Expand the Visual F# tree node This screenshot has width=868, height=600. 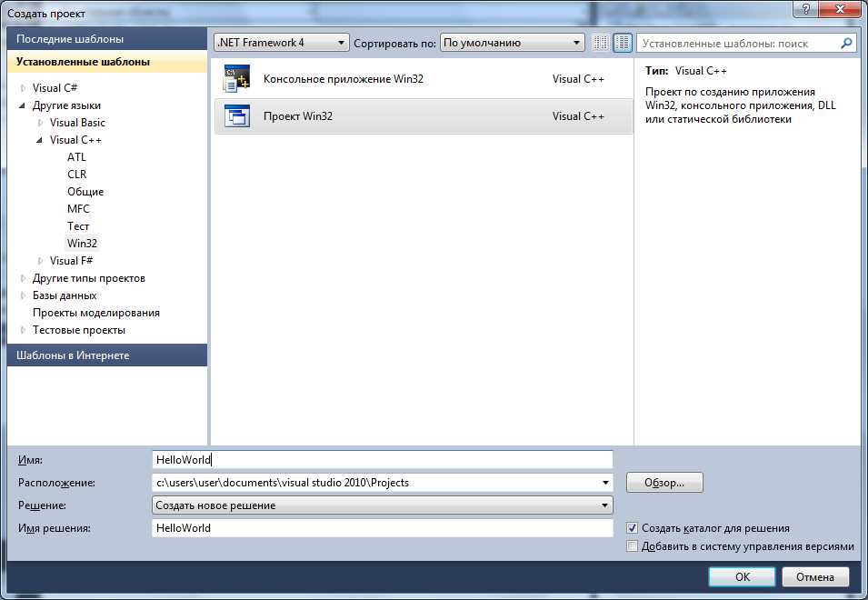click(40, 261)
